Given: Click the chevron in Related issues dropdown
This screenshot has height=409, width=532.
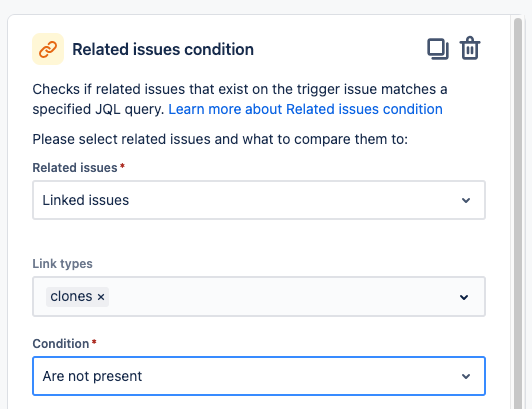Looking at the screenshot, I should coord(466,200).
